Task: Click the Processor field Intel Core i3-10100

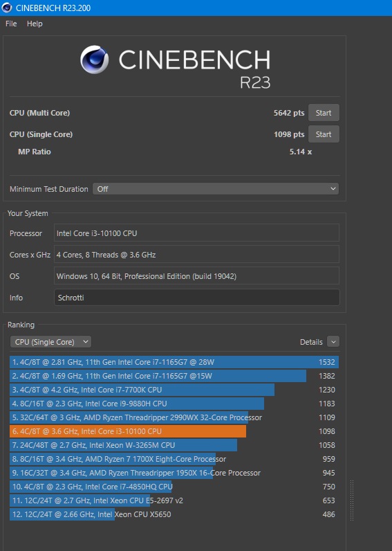Action: pos(196,233)
